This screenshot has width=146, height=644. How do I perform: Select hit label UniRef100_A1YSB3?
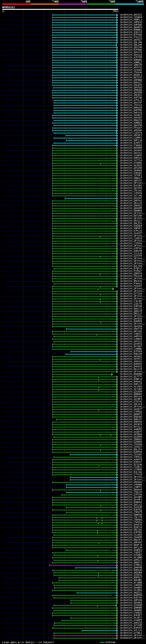coord(131,387)
